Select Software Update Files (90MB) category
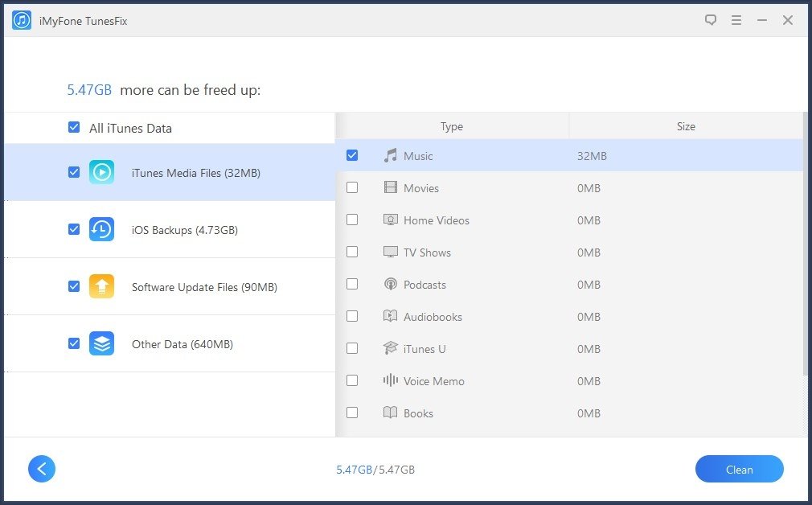The width and height of the screenshot is (812, 505). [x=170, y=286]
